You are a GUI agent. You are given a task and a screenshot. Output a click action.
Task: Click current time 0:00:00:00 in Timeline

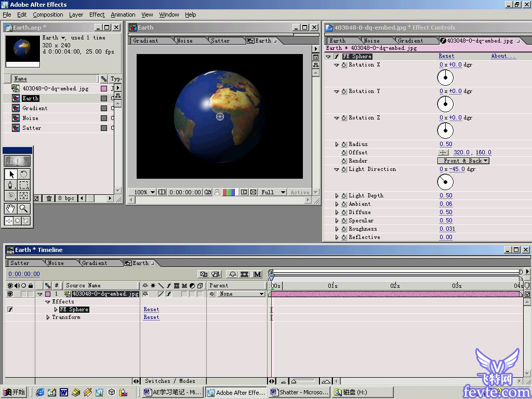click(x=24, y=274)
